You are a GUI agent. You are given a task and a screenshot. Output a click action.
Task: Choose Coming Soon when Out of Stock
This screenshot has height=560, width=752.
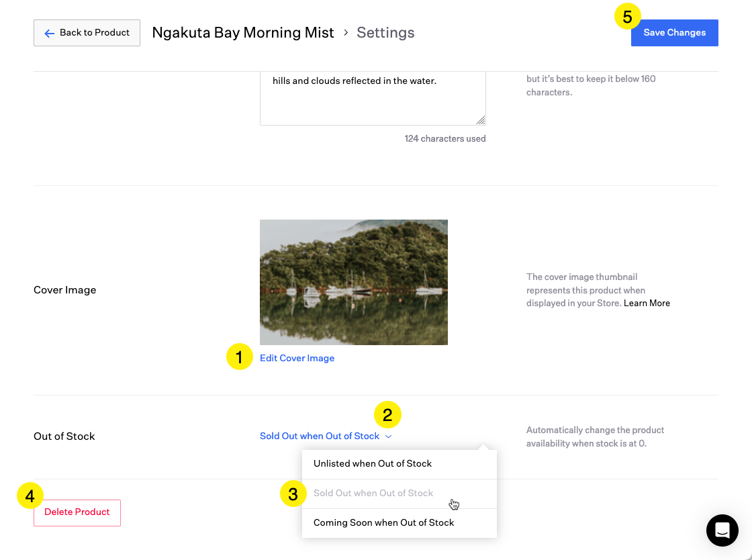(x=383, y=523)
